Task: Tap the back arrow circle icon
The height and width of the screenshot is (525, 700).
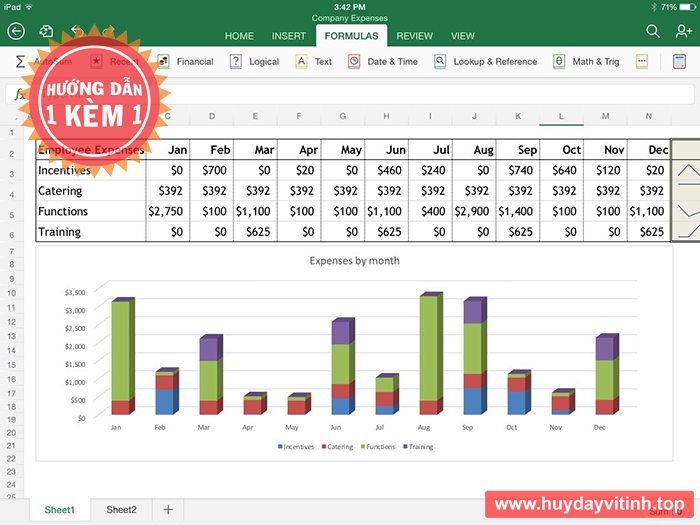Action: (x=16, y=31)
